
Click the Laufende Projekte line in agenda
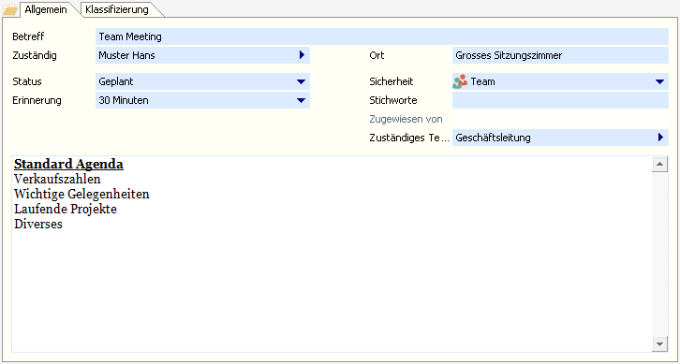point(65,209)
